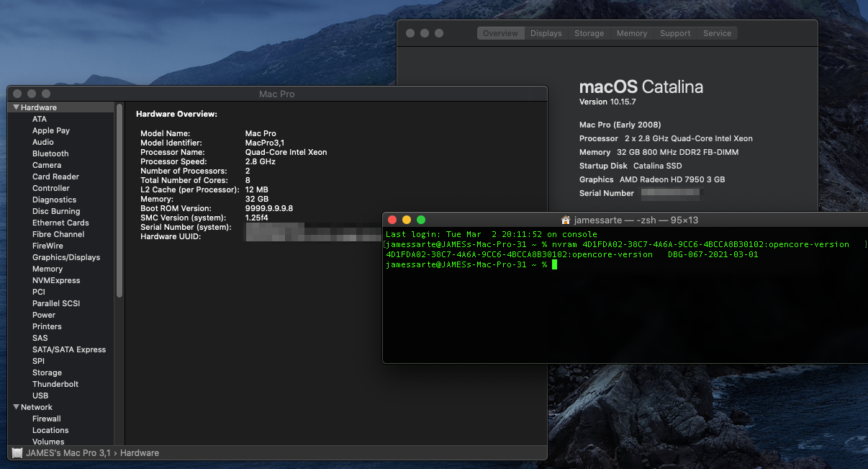
Task: Switch to the Overview tab in About This Mac
Action: point(501,33)
